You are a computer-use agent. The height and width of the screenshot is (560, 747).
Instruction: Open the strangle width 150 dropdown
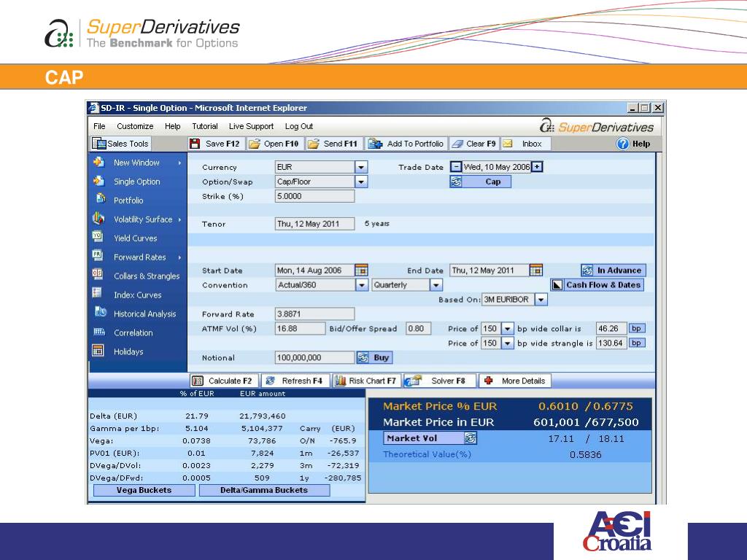[508, 343]
